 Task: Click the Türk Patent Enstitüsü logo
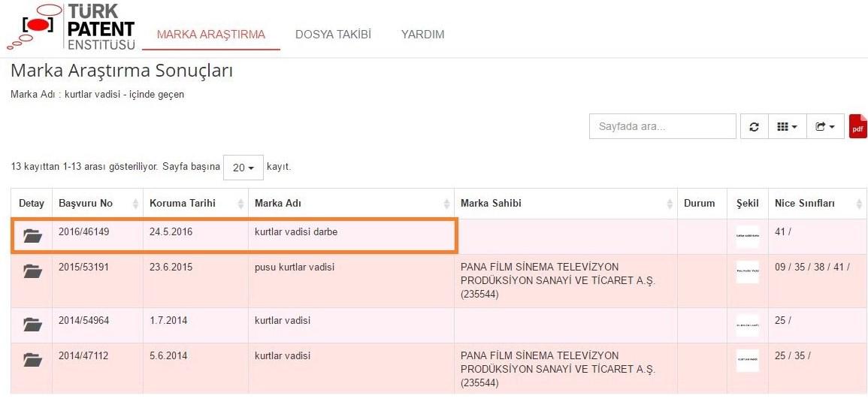point(71,28)
